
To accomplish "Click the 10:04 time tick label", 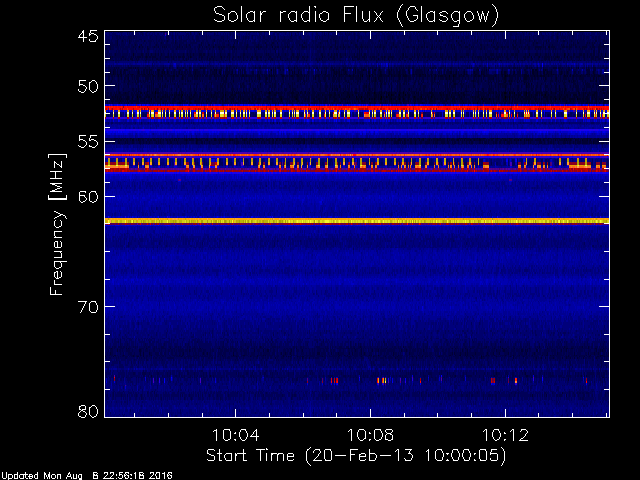I will (236, 436).
